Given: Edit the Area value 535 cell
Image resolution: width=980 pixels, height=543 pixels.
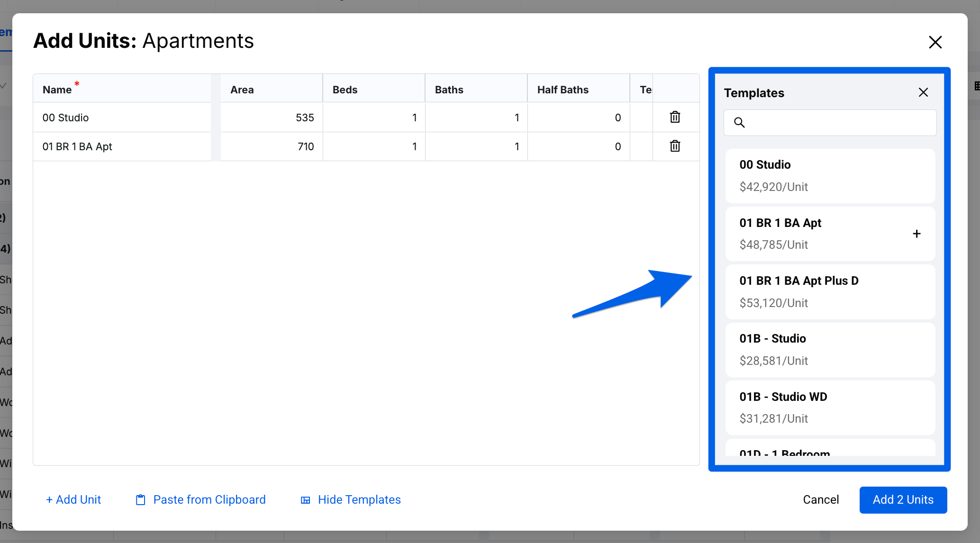Looking at the screenshot, I should coord(271,118).
